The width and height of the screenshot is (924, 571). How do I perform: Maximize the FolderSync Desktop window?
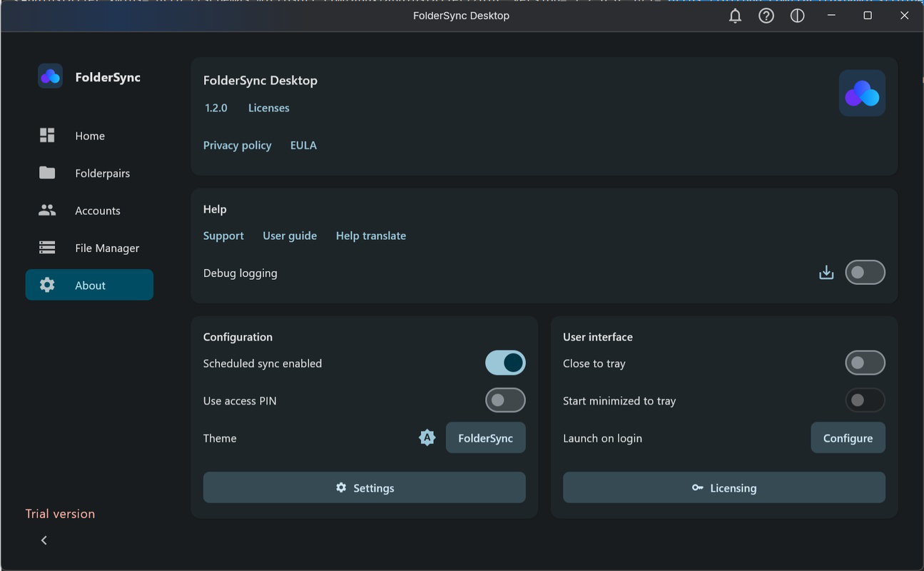[868, 16]
